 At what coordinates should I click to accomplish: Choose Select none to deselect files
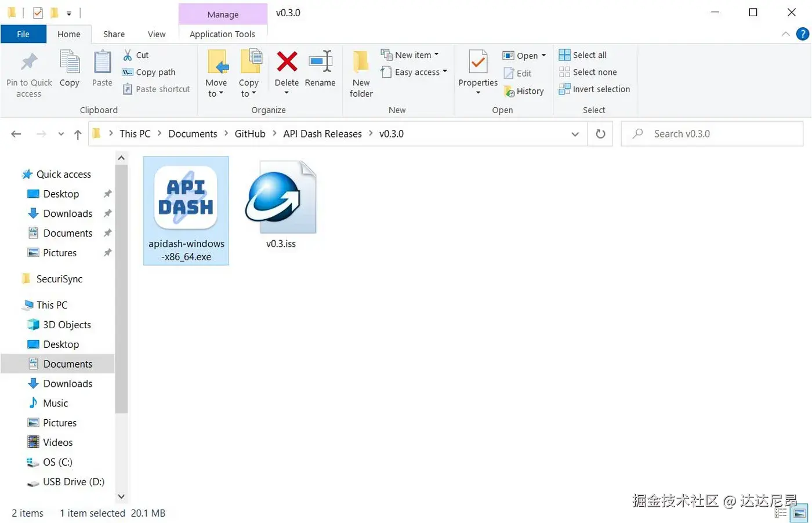tap(592, 72)
